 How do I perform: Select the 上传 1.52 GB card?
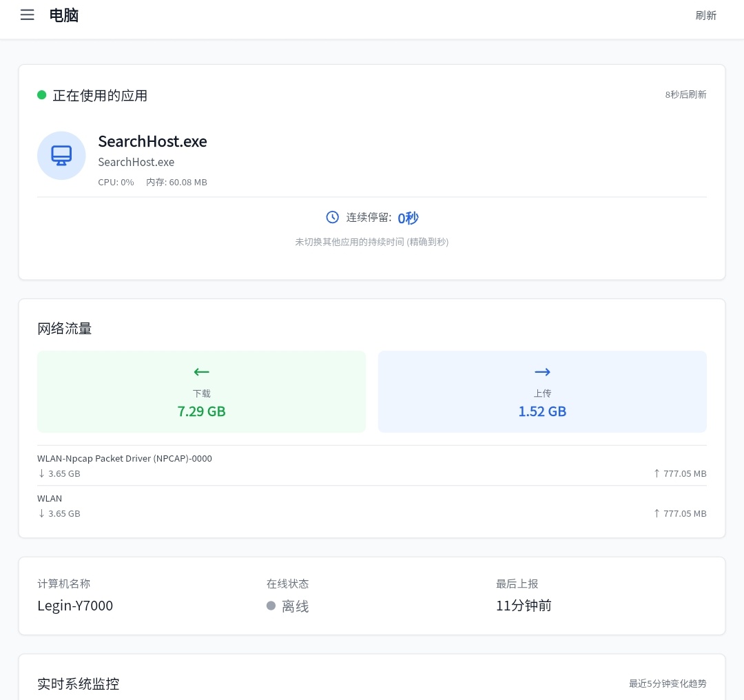(542, 392)
